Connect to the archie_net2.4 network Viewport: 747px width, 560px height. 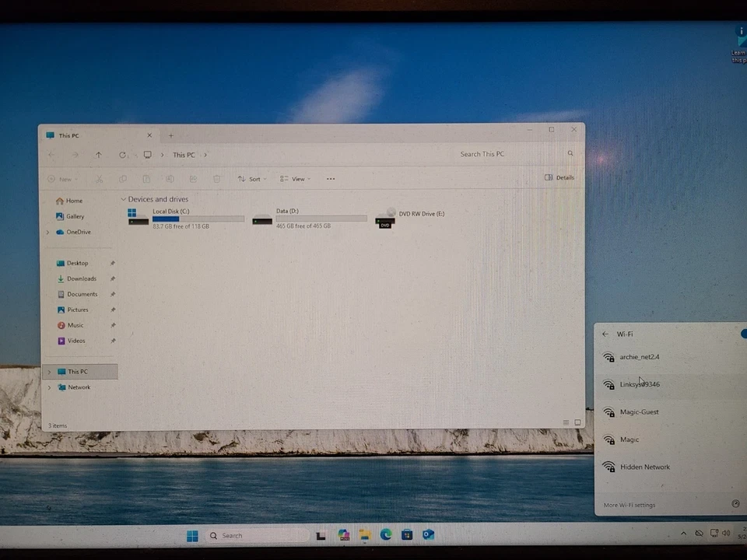point(671,357)
